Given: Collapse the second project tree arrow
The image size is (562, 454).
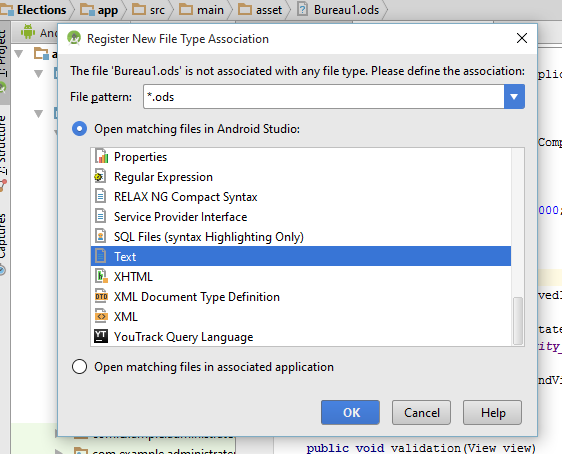Looking at the screenshot, I should pyautogui.click(x=38, y=74).
